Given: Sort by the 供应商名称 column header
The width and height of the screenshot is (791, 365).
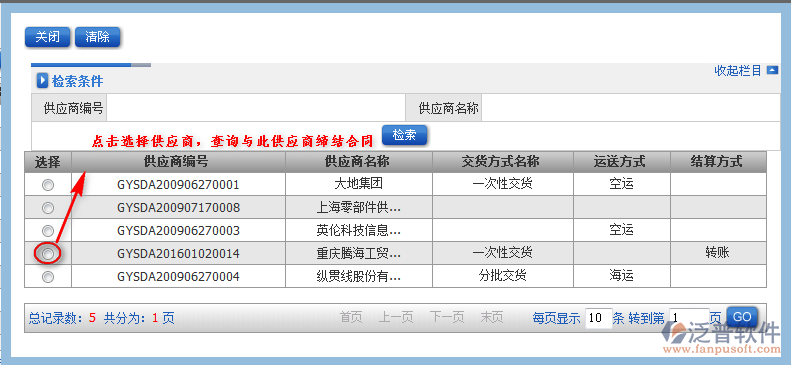Looking at the screenshot, I should [359, 162].
